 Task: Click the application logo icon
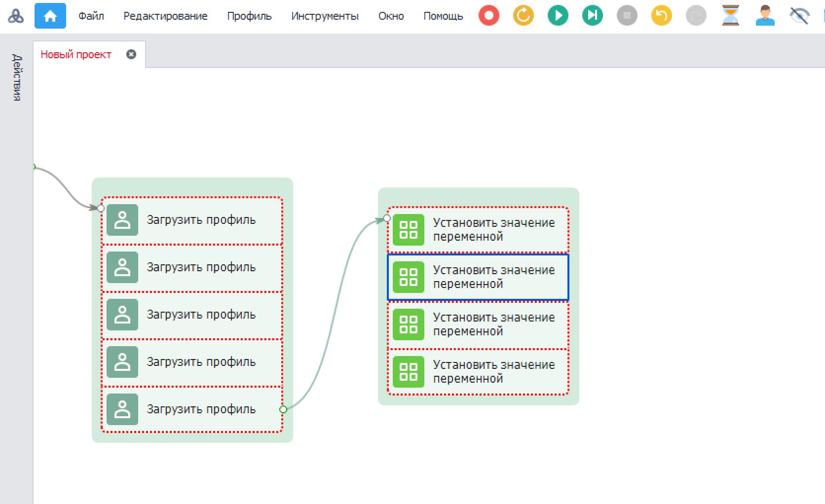coord(16,16)
